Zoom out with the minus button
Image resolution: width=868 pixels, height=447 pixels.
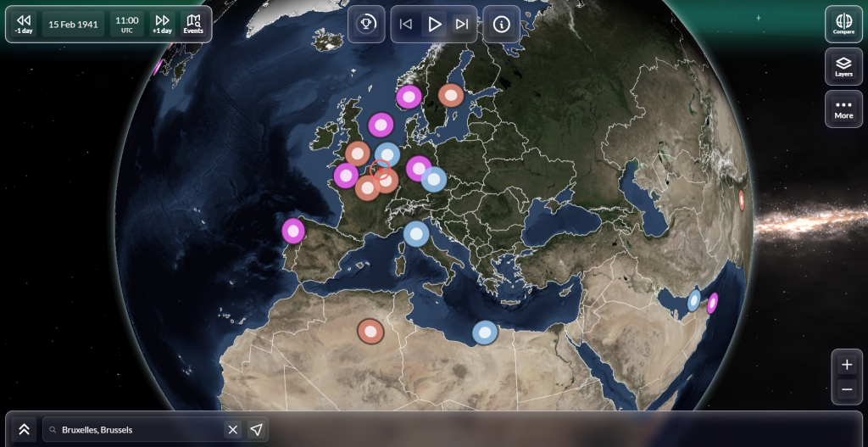point(847,389)
